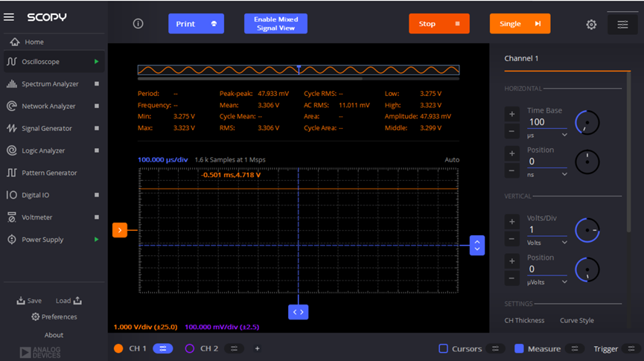
Task: Click the vertical Position rotary knob
Action: (587, 270)
